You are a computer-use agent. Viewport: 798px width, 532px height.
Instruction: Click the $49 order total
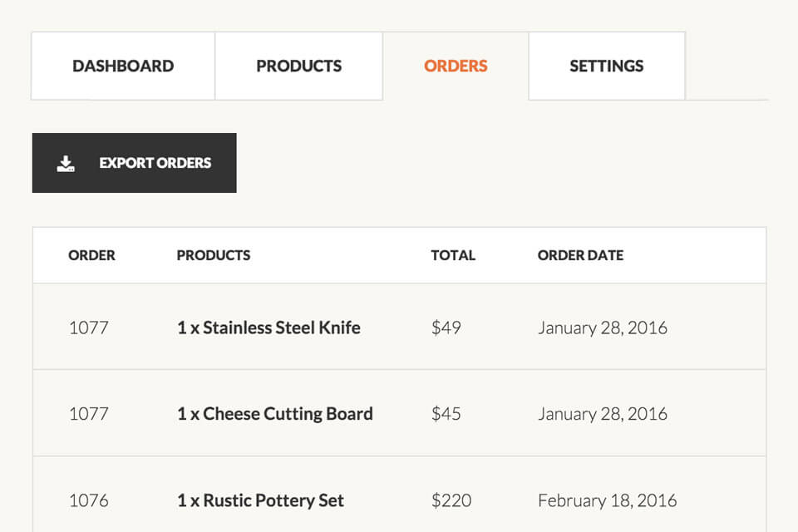pyautogui.click(x=446, y=328)
